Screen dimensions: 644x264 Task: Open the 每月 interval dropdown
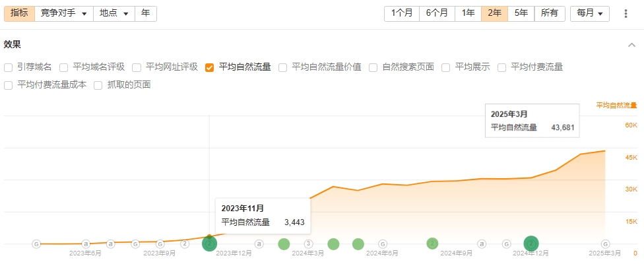click(x=590, y=14)
